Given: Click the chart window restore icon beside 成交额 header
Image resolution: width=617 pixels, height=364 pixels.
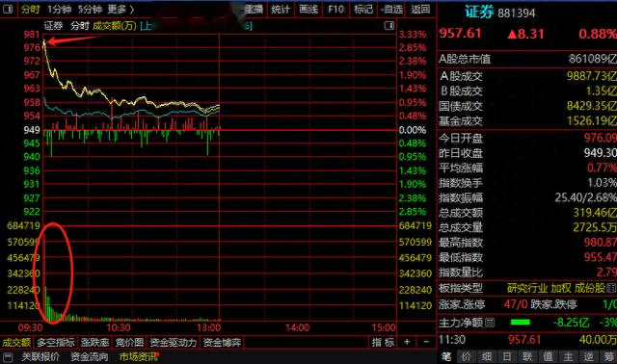Looking at the screenshot, I should [389, 26].
